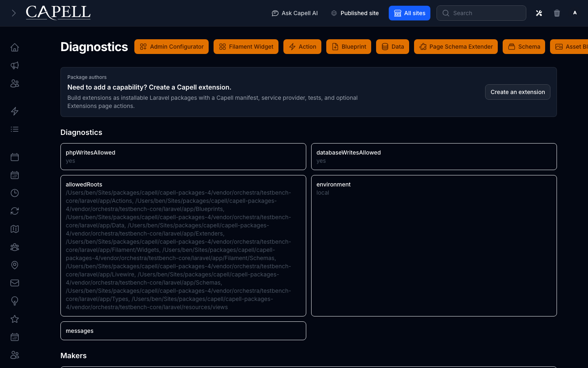This screenshot has width=588, height=368.
Task: Open the refresh arrows sidebar icon
Action: click(x=15, y=211)
